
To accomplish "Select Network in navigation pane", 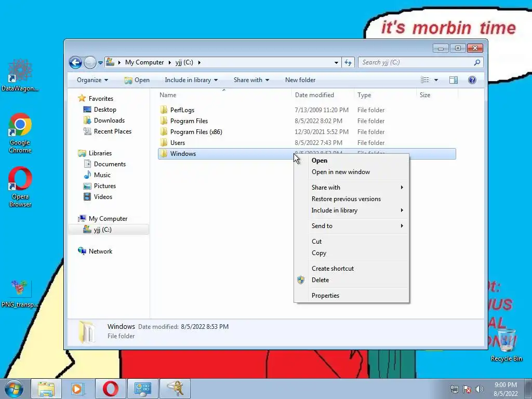I will pyautogui.click(x=100, y=251).
